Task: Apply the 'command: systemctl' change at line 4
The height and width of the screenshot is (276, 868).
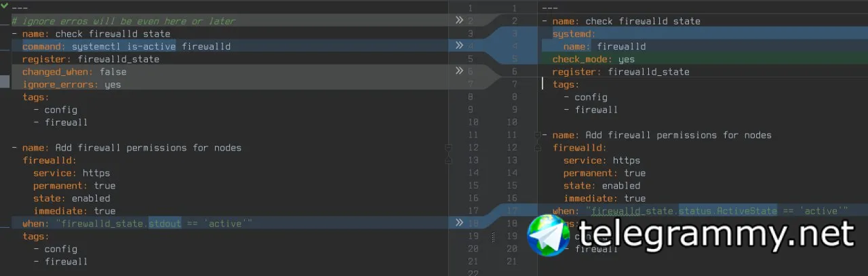Action: pos(459,46)
